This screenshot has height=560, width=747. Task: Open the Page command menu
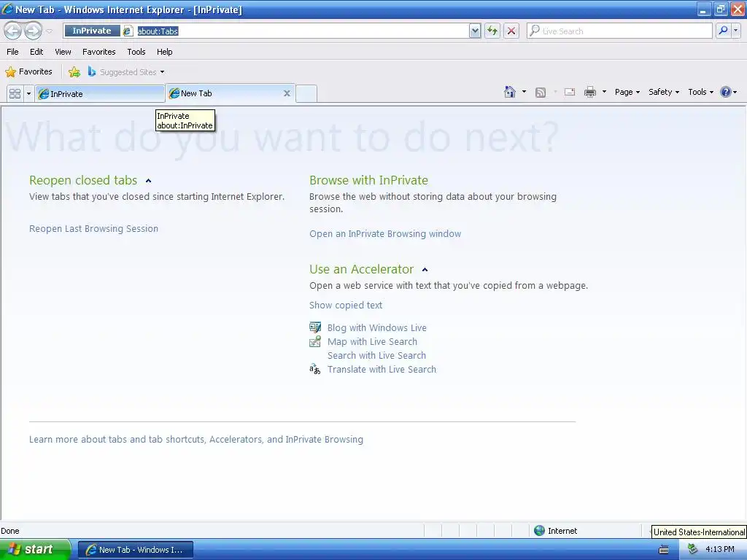627,92
